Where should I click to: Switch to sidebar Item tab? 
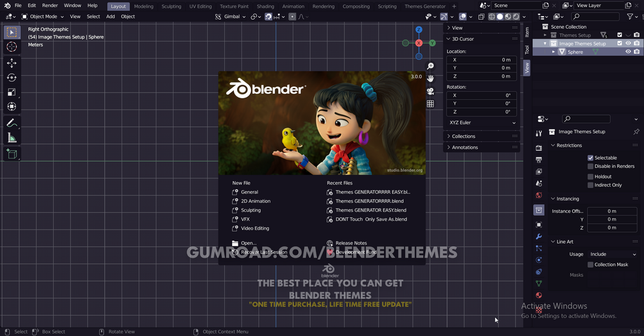point(527,32)
